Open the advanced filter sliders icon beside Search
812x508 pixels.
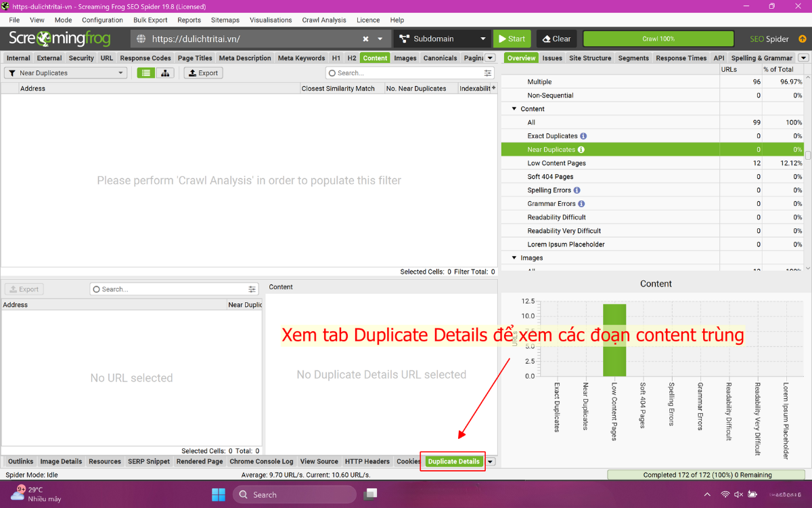[488, 72]
